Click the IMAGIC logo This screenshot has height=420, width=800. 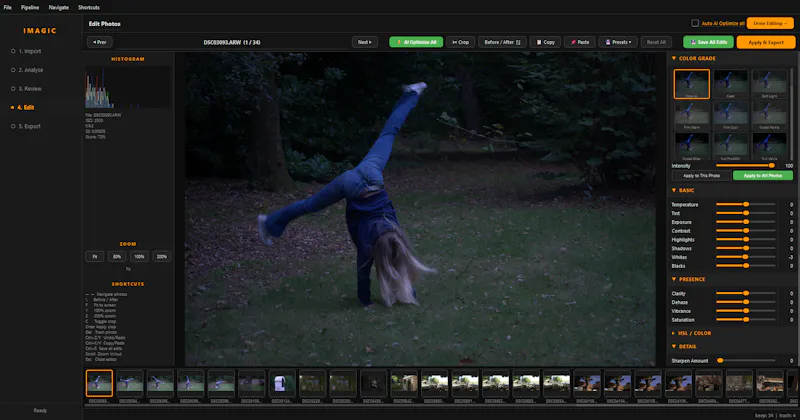pyautogui.click(x=40, y=31)
